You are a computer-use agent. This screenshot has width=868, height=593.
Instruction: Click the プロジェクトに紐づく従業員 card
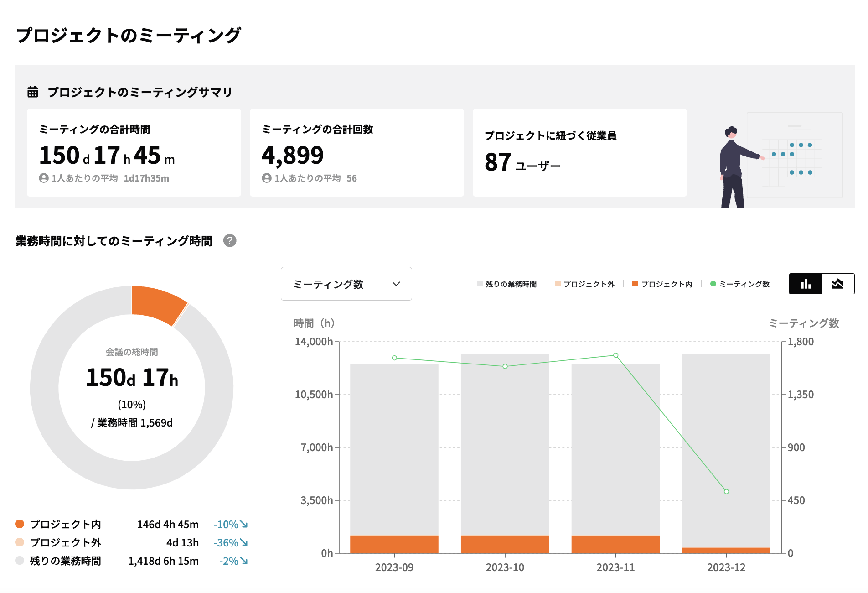click(x=579, y=153)
